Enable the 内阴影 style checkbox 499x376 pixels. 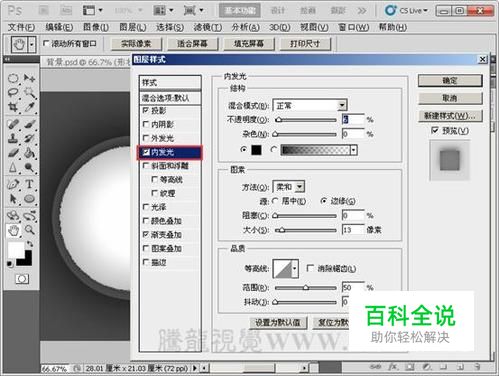coord(146,124)
